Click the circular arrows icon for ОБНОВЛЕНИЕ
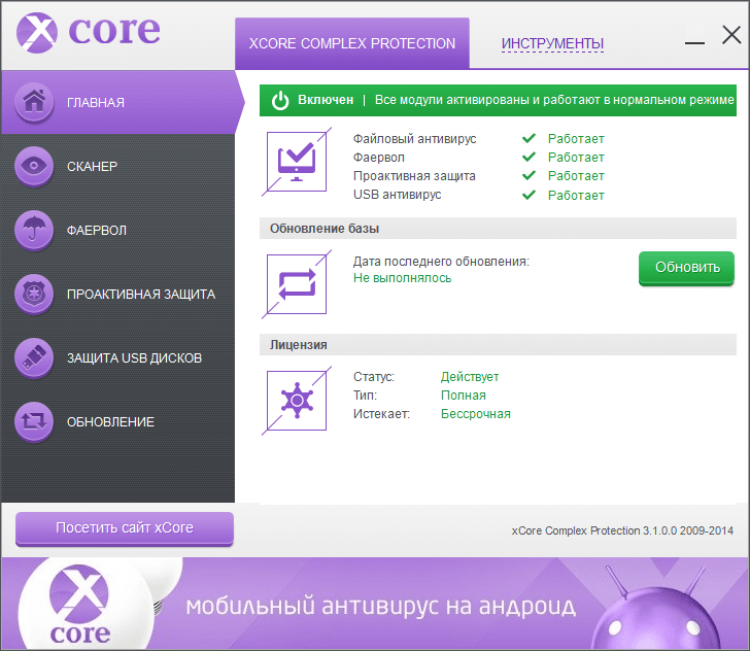Viewport: 750px width, 651px height. [34, 422]
